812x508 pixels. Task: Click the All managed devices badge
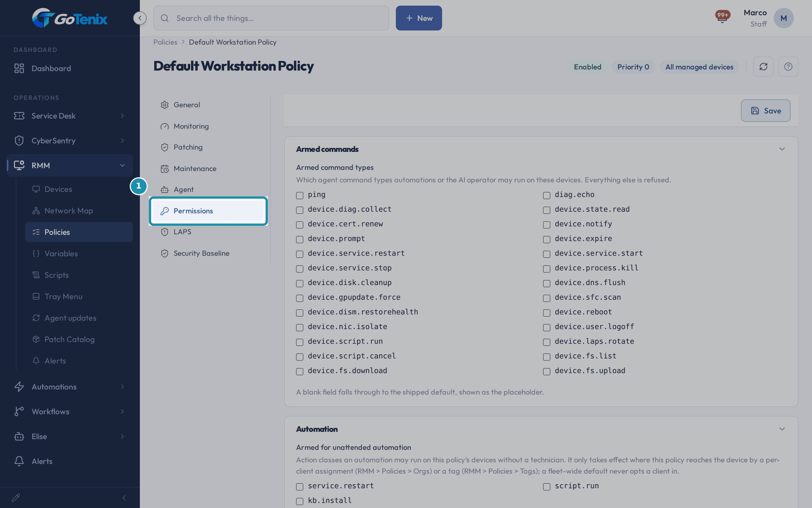(x=699, y=67)
